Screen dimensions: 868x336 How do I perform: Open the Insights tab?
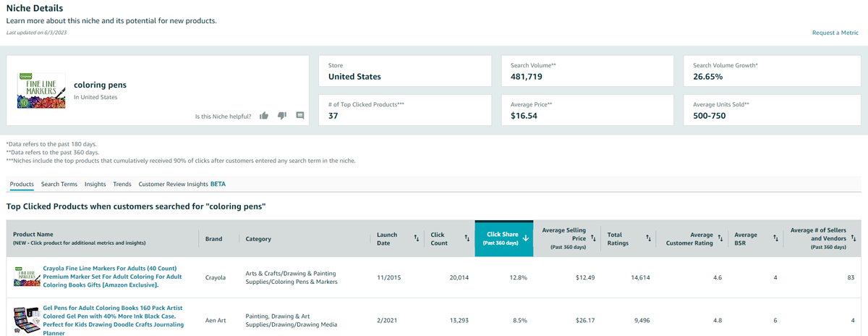point(95,184)
